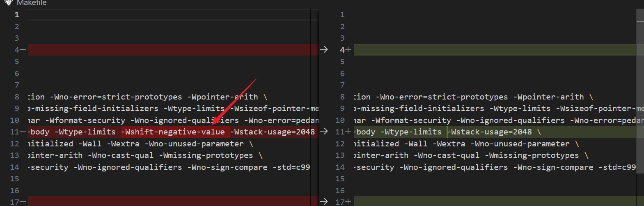Click -Wno-error=strict-prototypes in the modified pane

pos(442,97)
